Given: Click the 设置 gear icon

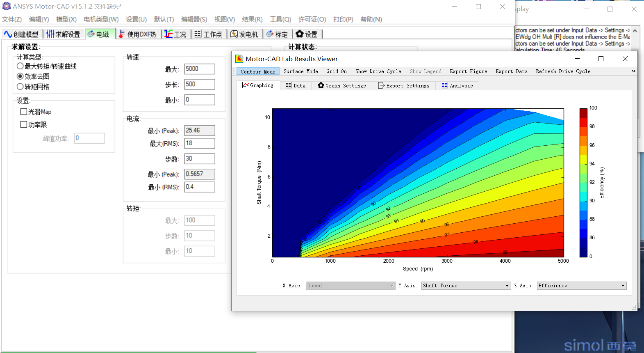Looking at the screenshot, I should [300, 34].
